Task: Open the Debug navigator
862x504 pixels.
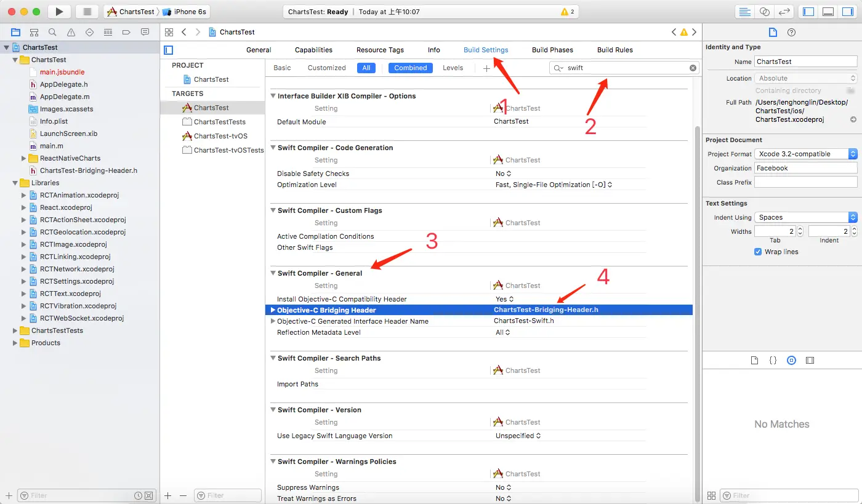Action: (x=108, y=32)
